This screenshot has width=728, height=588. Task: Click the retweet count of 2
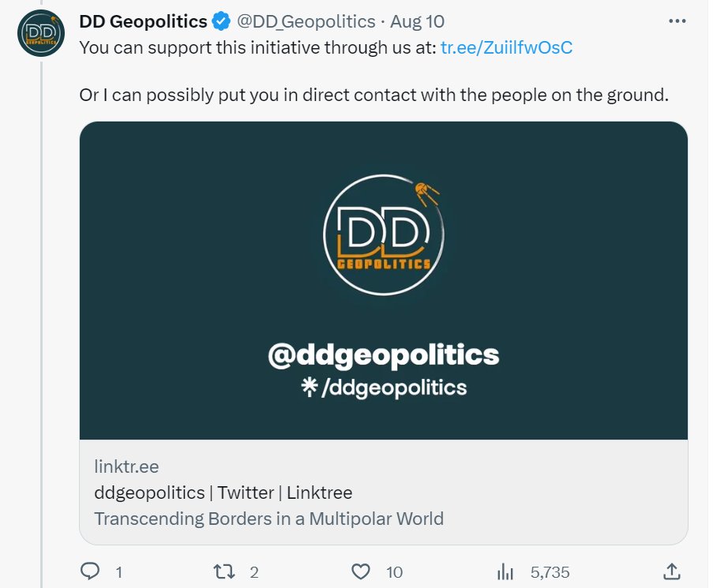[254, 572]
